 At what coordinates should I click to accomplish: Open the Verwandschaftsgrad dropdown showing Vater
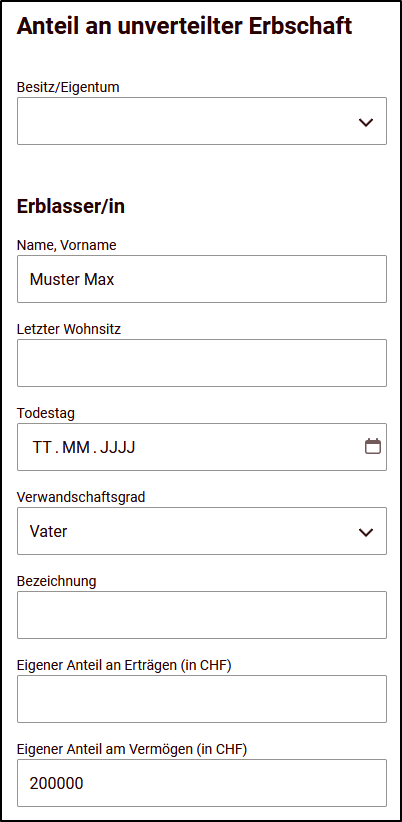tap(202, 531)
